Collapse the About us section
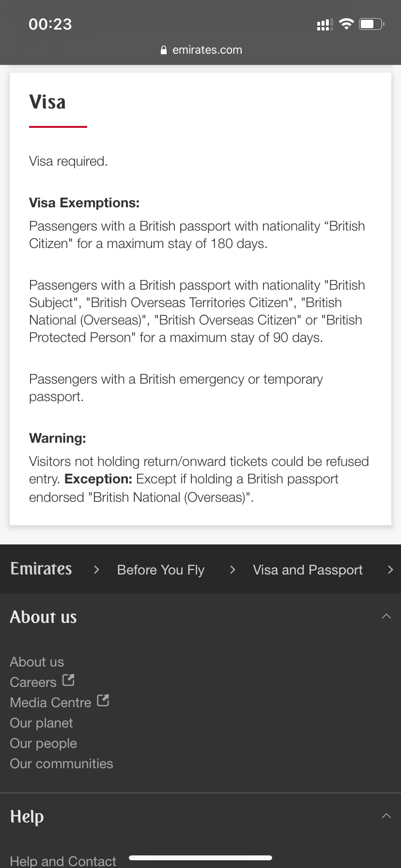The height and width of the screenshot is (868, 401). pos(386,617)
